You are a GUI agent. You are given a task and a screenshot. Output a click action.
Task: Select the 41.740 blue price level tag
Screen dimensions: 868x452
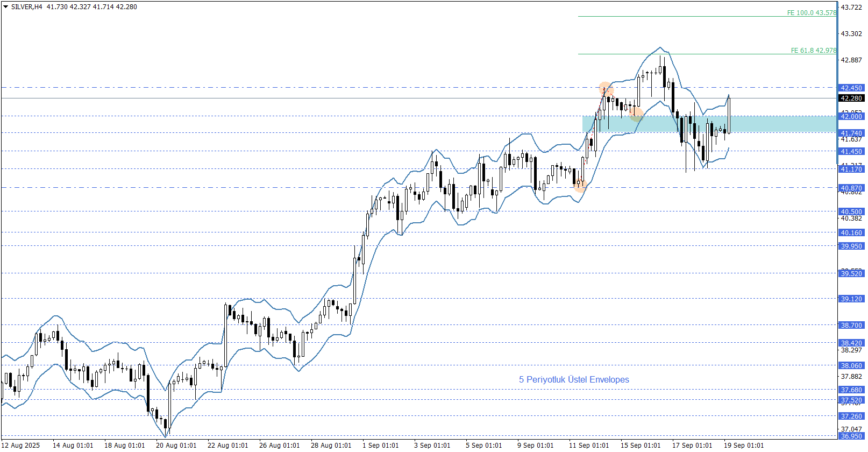(x=851, y=133)
